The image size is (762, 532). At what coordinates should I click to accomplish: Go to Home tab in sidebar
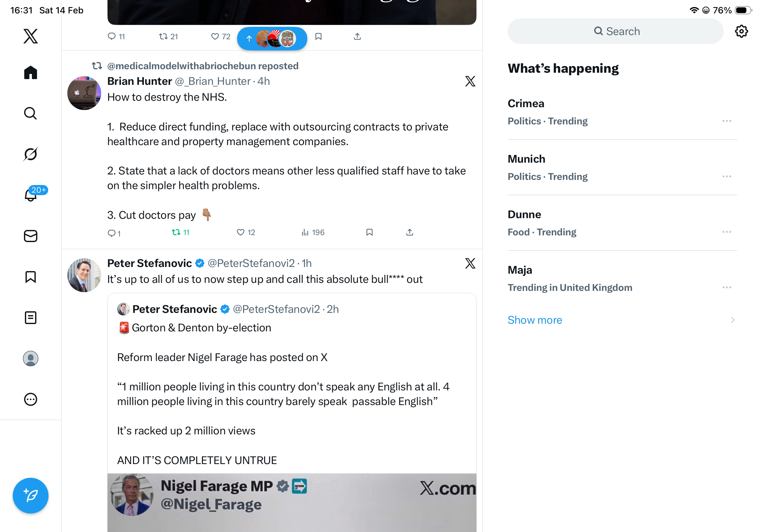31,72
